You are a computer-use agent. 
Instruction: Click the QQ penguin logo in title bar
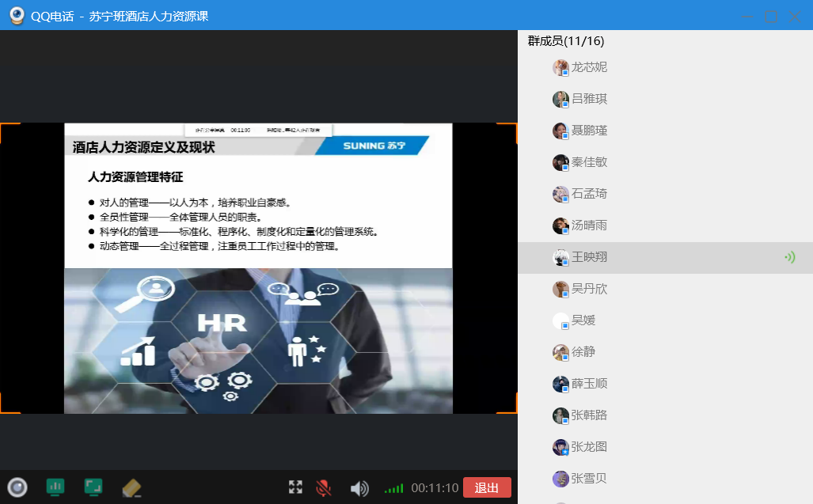16,16
